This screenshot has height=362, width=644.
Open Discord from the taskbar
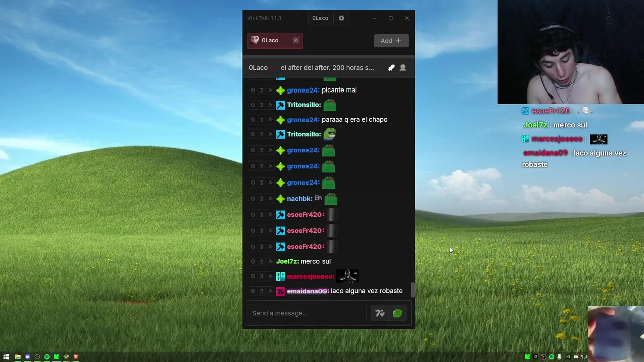[x=27, y=357]
